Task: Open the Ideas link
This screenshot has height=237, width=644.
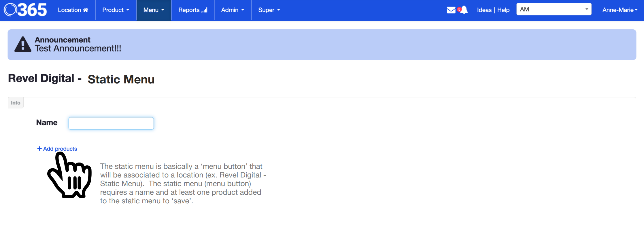Action: pos(484,10)
